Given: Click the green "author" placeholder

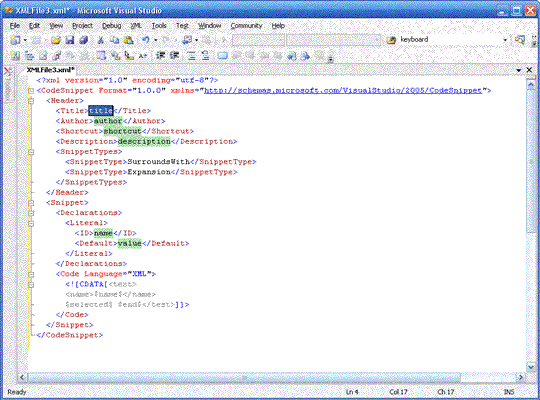Looking at the screenshot, I should coord(108,121).
